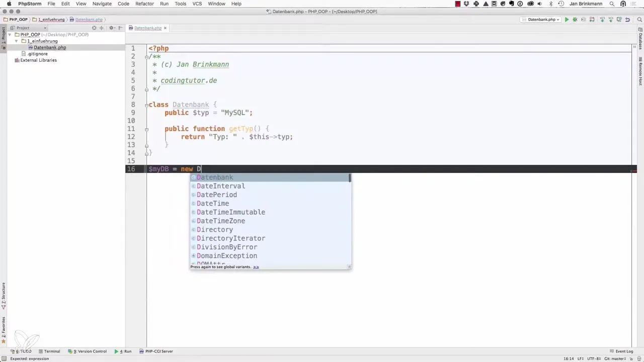Open Datenbank.php run configuration dropdown
The height and width of the screenshot is (362, 644).
click(541, 20)
